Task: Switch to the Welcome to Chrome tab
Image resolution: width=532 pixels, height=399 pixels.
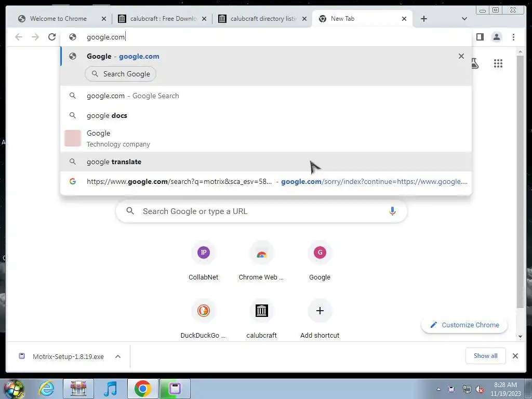Action: [58, 19]
